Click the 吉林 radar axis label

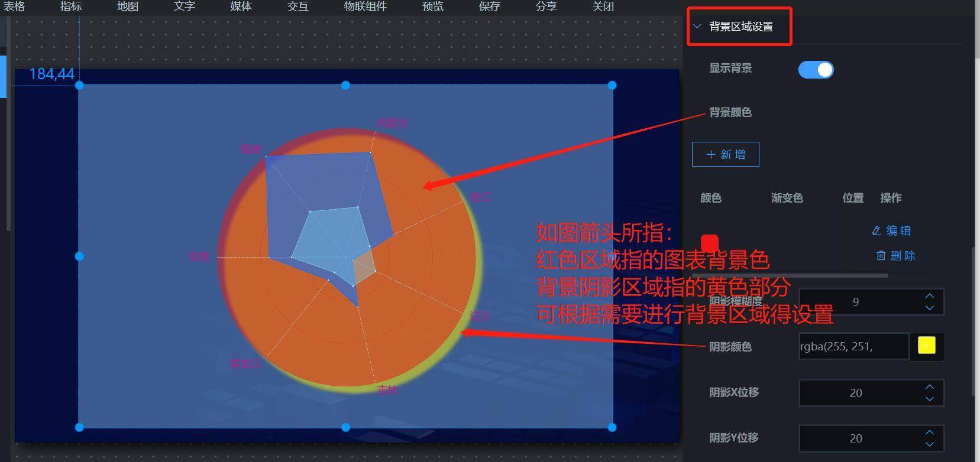[x=387, y=390]
